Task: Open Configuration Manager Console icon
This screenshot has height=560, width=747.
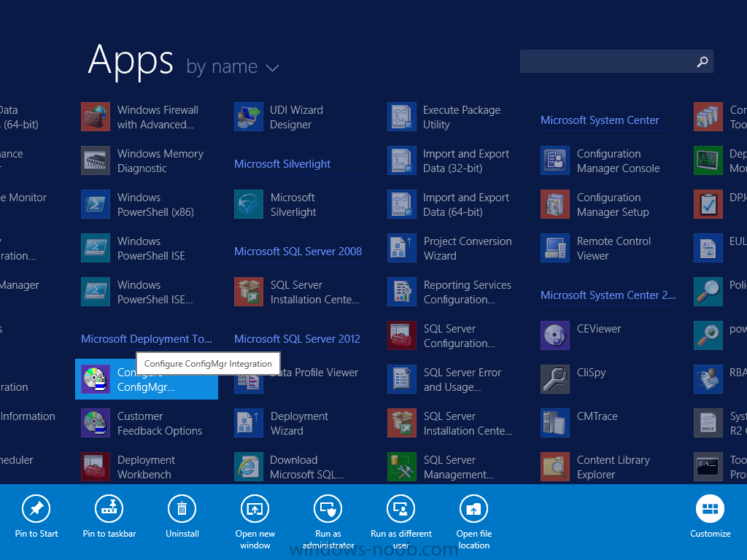Action: [x=555, y=160]
